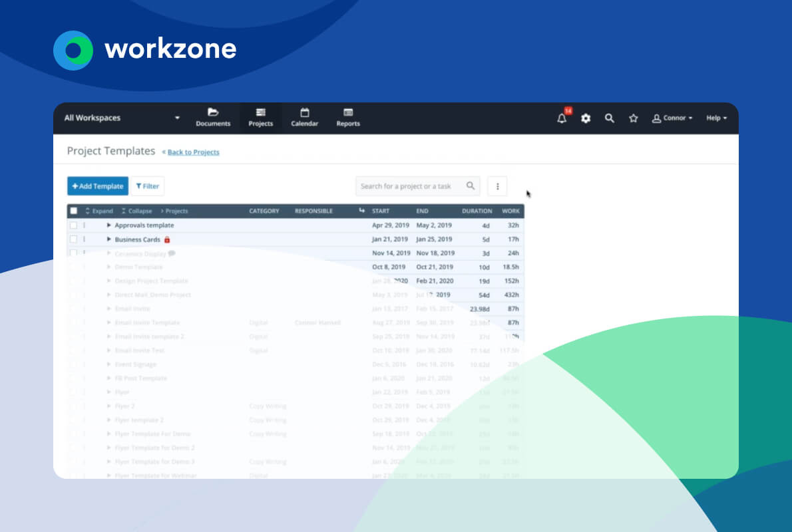Viewport: 792px width, 532px height.
Task: Open the Reports section icon
Action: (347, 117)
